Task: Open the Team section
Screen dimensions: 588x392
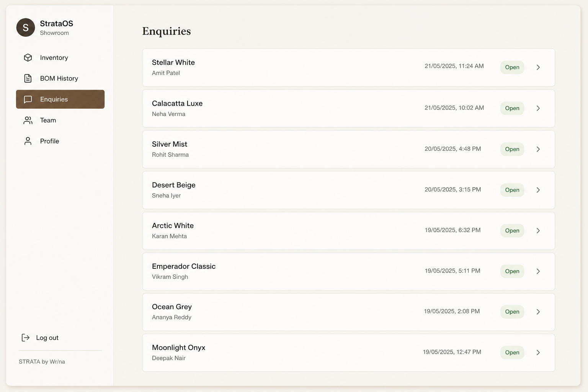Action: pos(60,120)
